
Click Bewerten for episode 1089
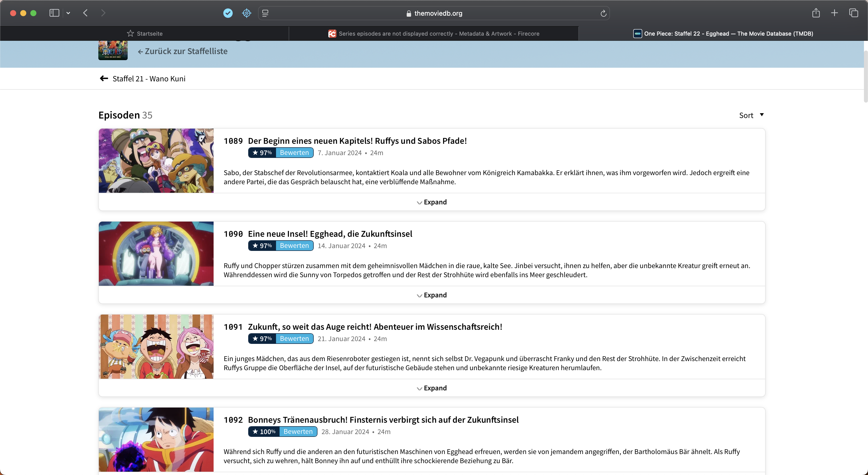(294, 153)
